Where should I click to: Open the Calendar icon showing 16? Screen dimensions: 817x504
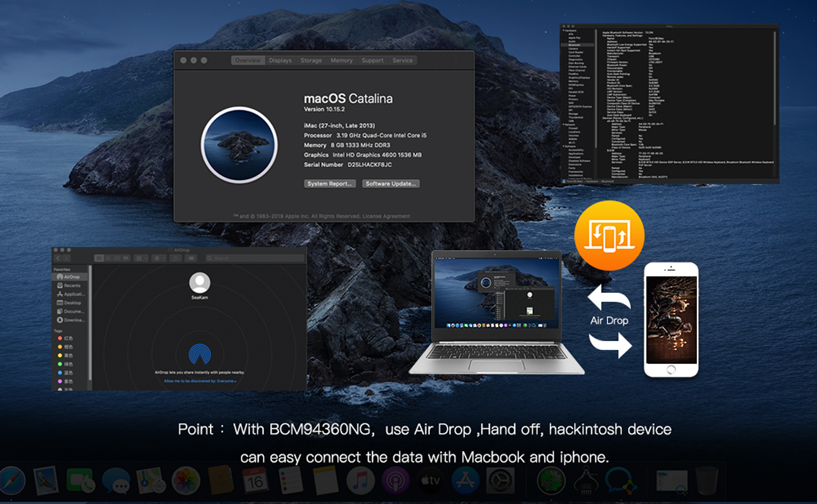[x=255, y=481]
